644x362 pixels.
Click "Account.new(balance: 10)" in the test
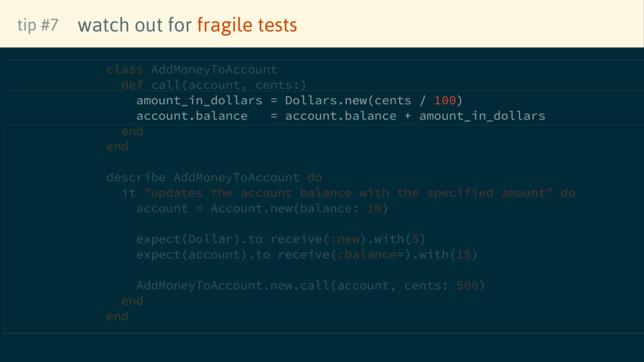(299, 208)
